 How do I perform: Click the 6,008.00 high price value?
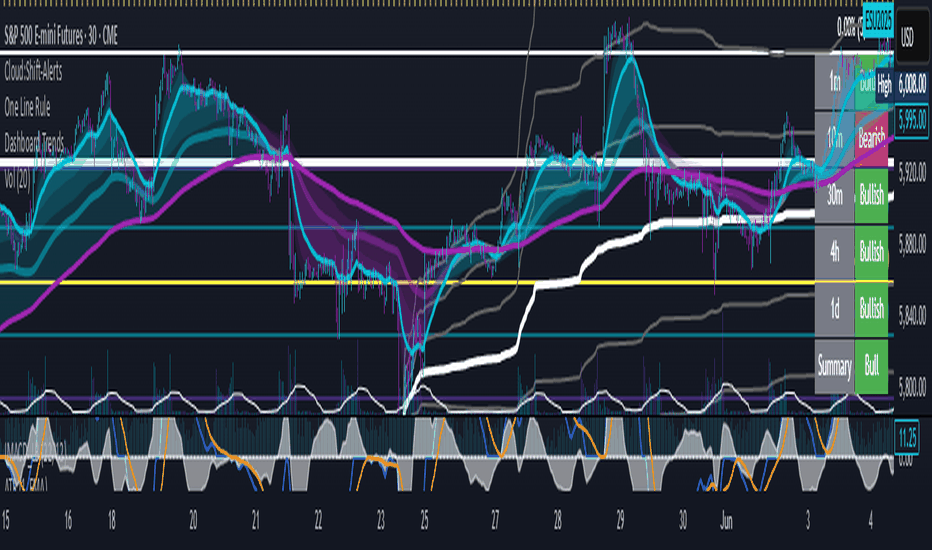point(912,84)
